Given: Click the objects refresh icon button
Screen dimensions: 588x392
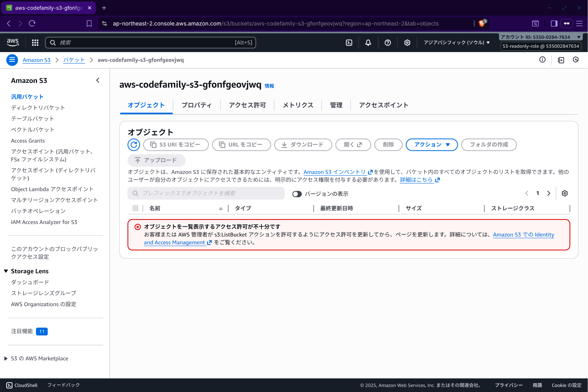Looking at the screenshot, I should click(134, 145).
